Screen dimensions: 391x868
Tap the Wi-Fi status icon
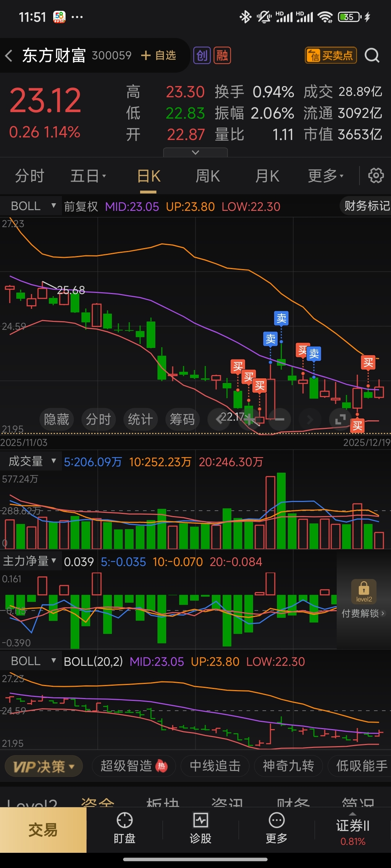point(325,17)
